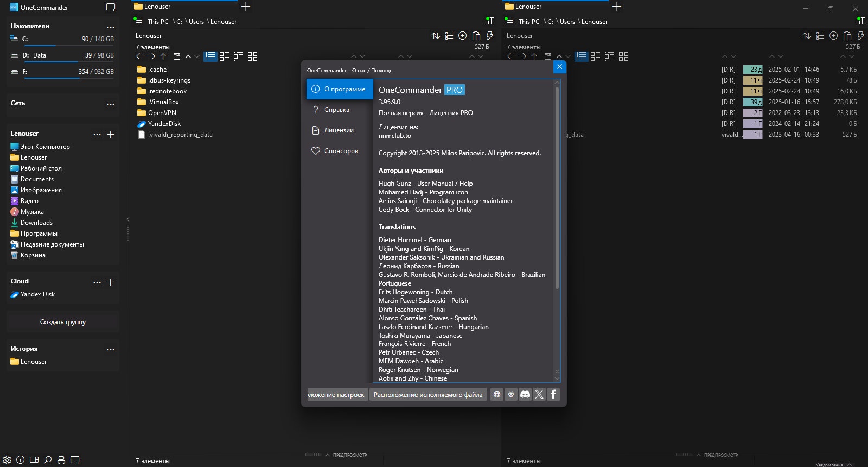Open search magnifier in bottom bar
The image size is (868, 467).
[48, 459]
